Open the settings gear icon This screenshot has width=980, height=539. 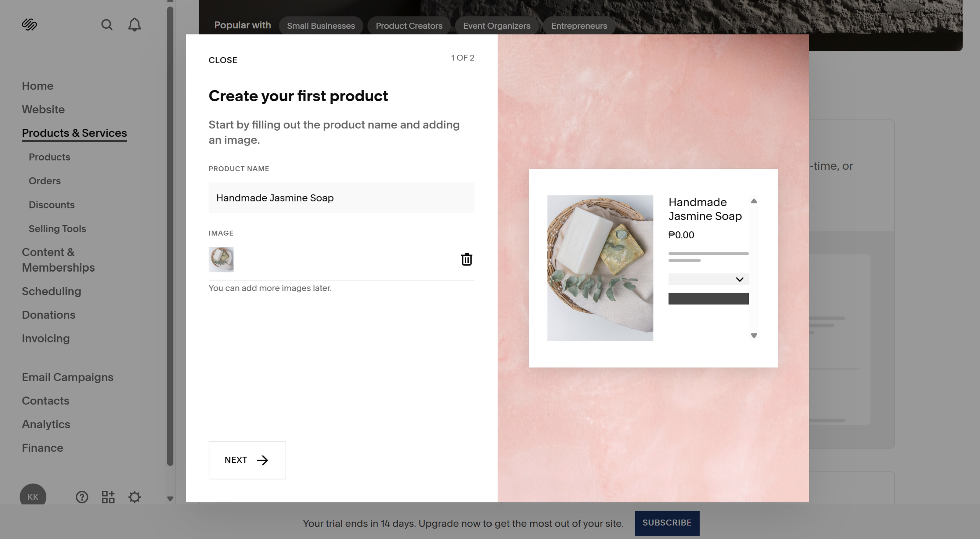point(134,497)
